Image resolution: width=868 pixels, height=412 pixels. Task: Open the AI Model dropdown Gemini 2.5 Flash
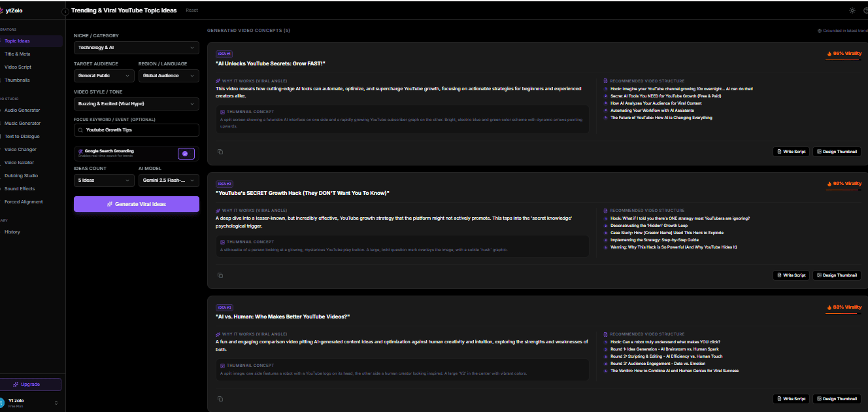(x=169, y=180)
